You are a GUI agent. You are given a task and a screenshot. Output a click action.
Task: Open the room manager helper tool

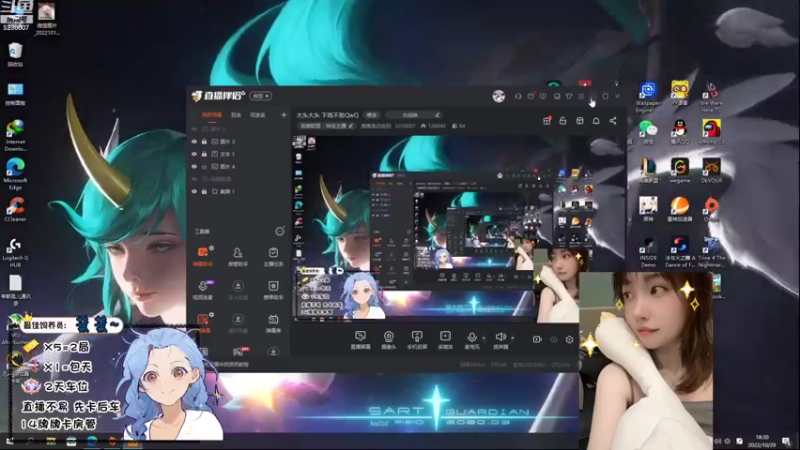[x=238, y=257]
